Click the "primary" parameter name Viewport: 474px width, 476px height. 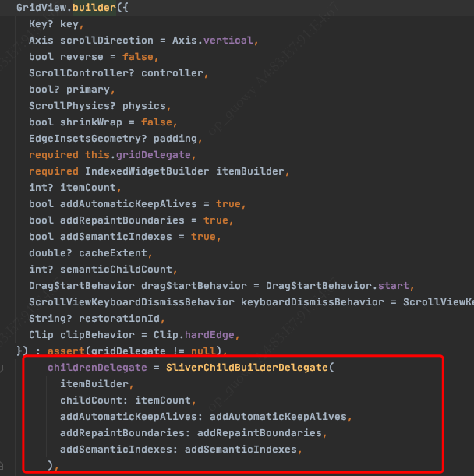pyautogui.click(x=88, y=90)
